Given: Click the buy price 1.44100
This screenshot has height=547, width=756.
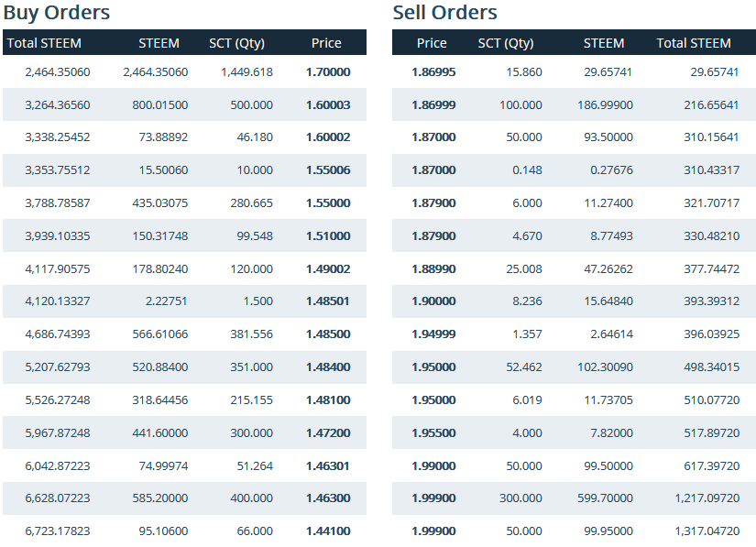Looking at the screenshot, I should (x=328, y=531).
